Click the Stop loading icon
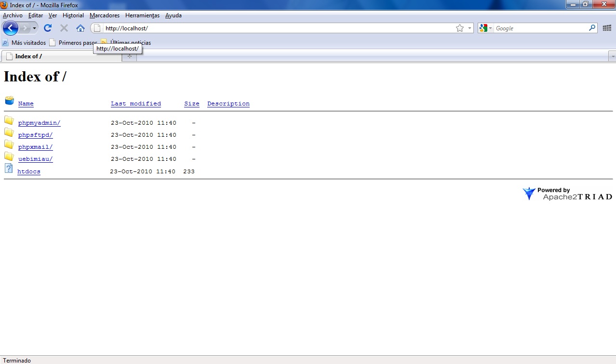This screenshot has height=364, width=616. (x=64, y=28)
